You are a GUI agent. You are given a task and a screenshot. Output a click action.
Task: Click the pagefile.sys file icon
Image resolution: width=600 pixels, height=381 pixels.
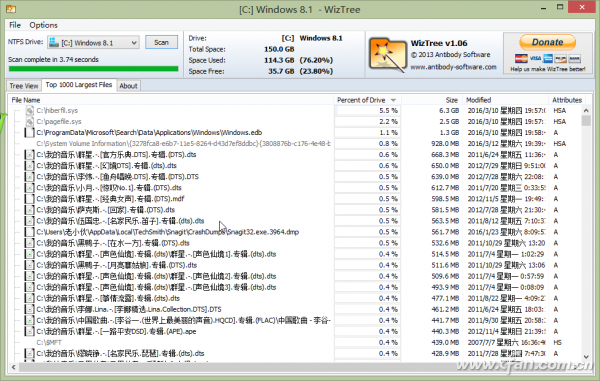point(29,122)
